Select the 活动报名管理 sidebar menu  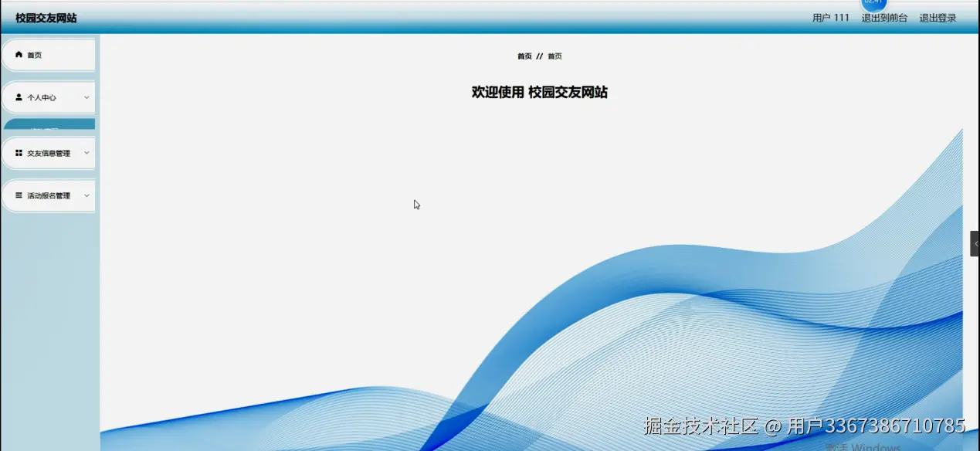click(x=48, y=195)
